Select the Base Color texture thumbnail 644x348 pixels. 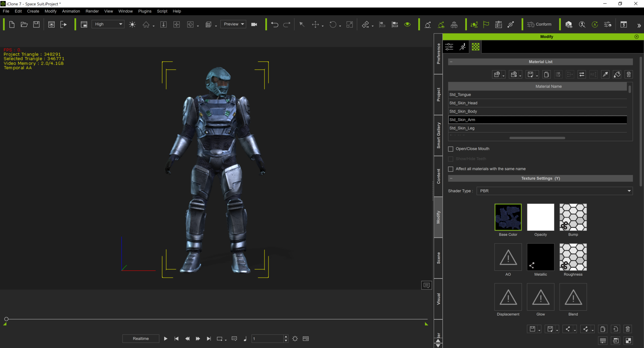[508, 217]
